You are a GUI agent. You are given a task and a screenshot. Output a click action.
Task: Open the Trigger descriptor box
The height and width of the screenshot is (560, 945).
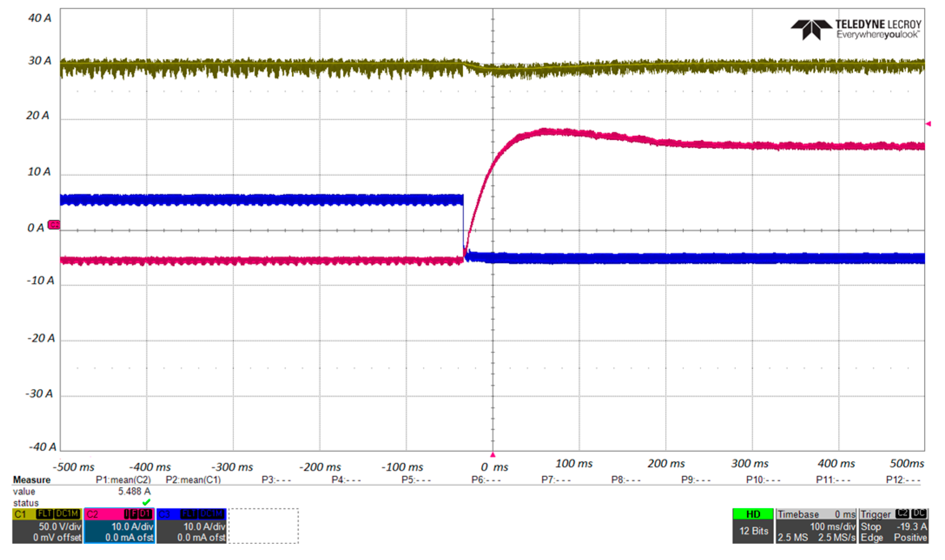click(x=893, y=526)
